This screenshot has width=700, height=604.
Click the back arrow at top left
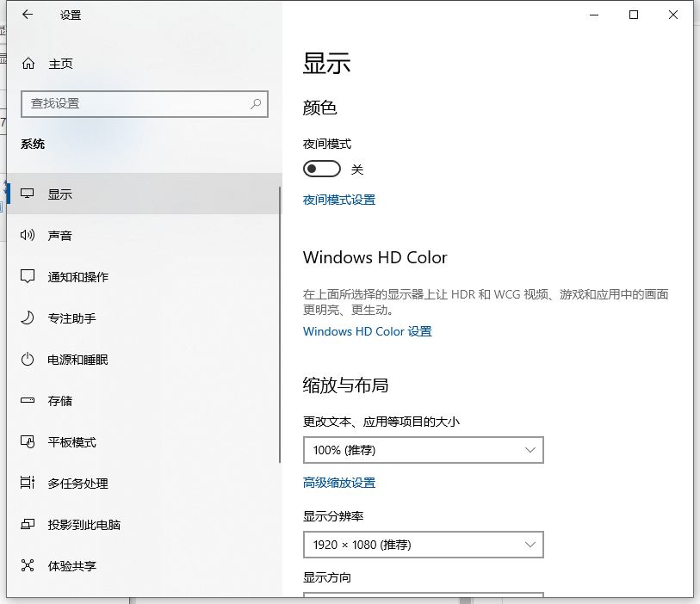(25, 15)
